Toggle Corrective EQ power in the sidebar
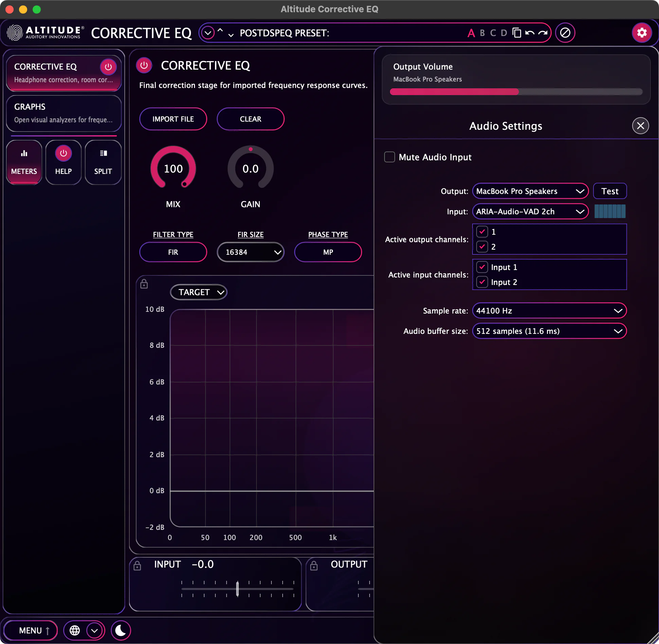 (108, 67)
